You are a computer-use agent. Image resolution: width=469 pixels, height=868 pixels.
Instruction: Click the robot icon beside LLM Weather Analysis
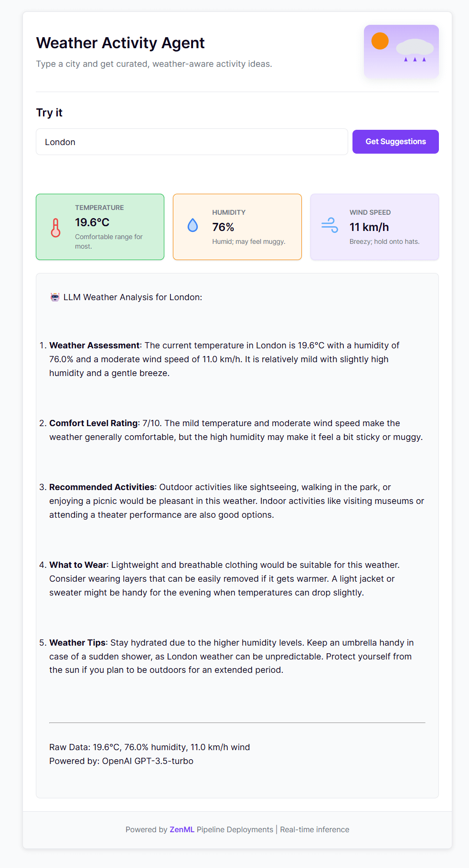point(55,297)
